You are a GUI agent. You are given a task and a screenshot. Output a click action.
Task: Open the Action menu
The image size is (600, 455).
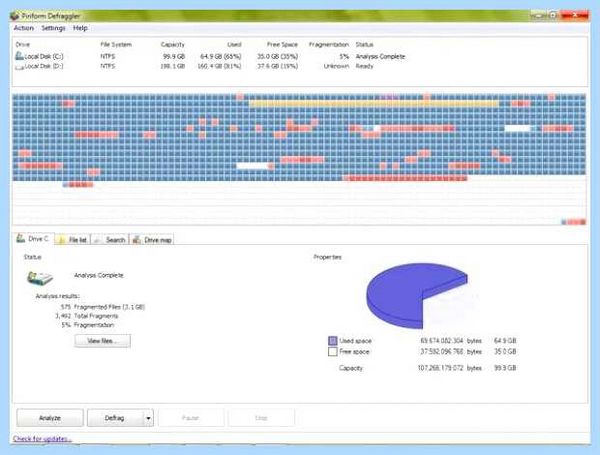point(24,28)
